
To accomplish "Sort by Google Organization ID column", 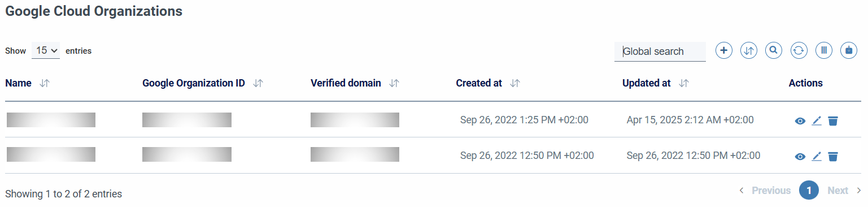I will pos(258,83).
